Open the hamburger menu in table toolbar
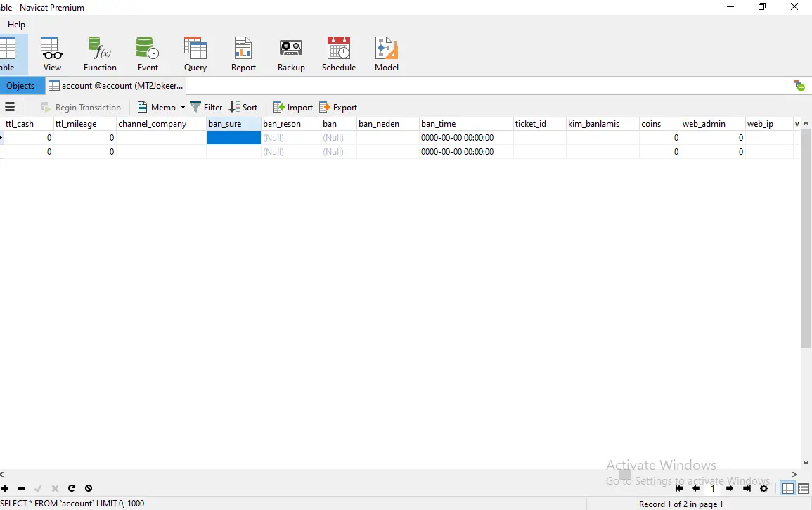The height and width of the screenshot is (510, 812). [x=10, y=108]
